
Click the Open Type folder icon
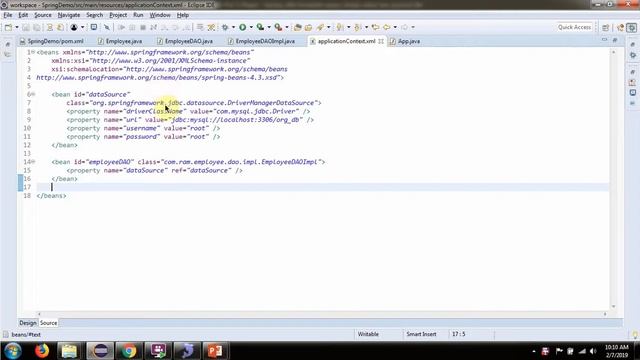[298, 27]
